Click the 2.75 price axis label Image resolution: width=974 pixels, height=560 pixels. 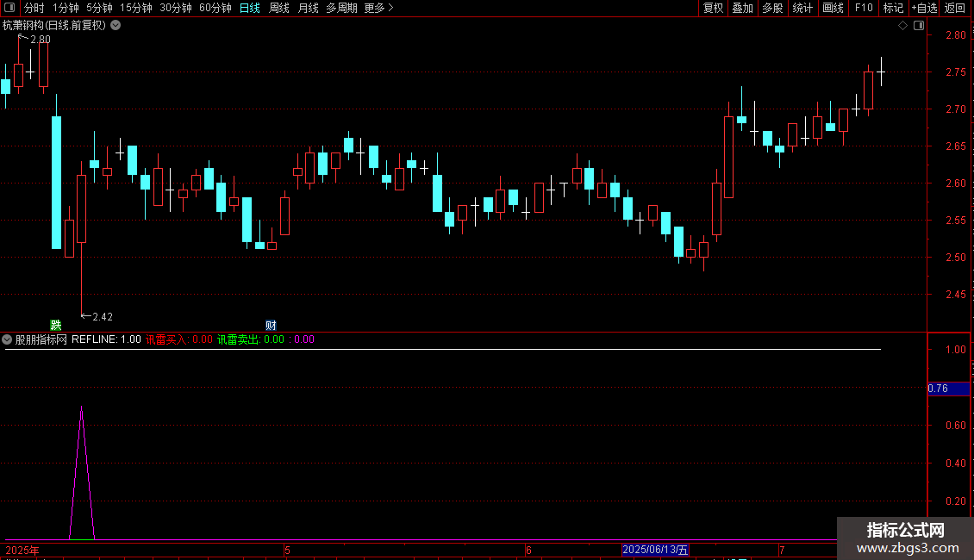955,72
